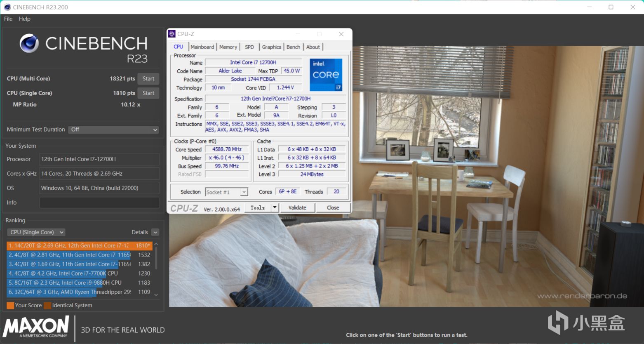Select ranking row 2 scoring 1532

80,255
